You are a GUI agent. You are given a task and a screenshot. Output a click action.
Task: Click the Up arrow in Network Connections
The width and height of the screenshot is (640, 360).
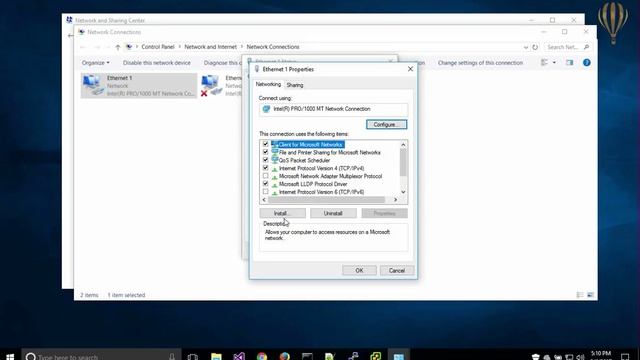[x=118, y=47]
